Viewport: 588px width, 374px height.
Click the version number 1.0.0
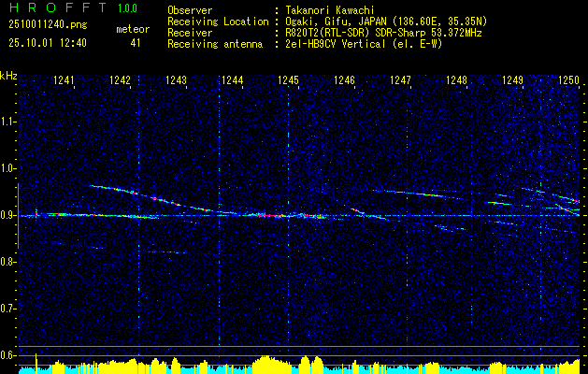[127, 8]
